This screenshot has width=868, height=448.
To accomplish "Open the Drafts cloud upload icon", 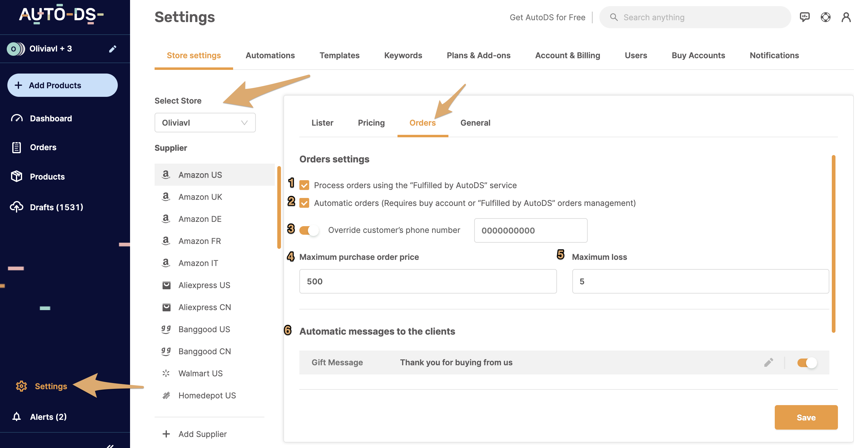I will tap(17, 207).
